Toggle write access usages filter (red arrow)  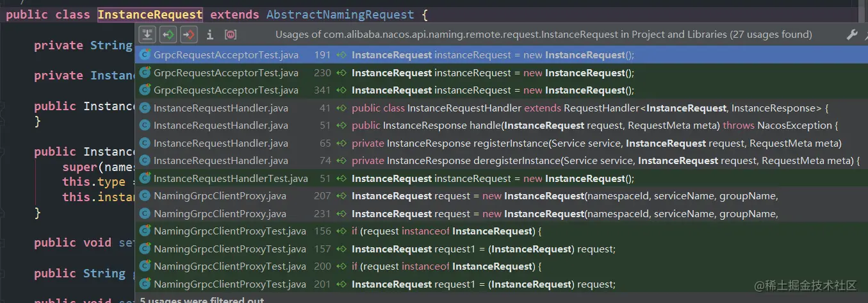pyautogui.click(x=188, y=35)
